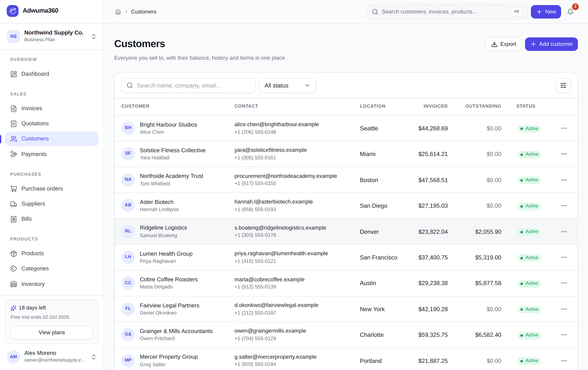
Task: Open row actions for Aster Biotech
Action: pyautogui.click(x=564, y=206)
